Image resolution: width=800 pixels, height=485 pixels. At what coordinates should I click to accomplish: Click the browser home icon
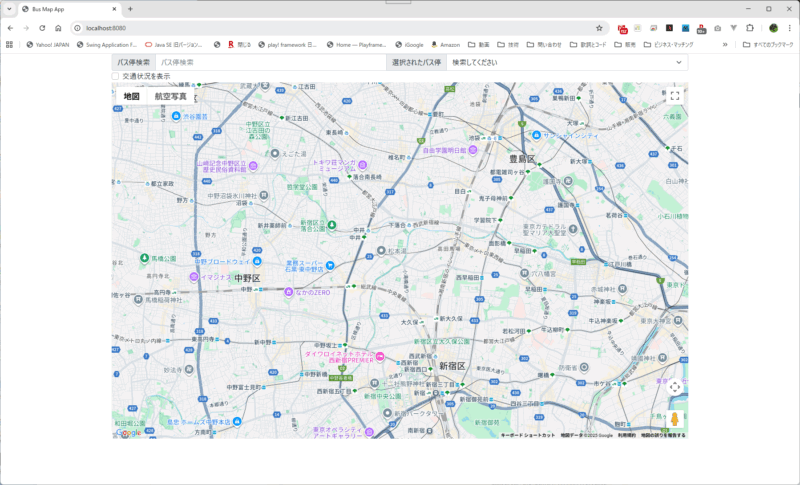coord(58,28)
